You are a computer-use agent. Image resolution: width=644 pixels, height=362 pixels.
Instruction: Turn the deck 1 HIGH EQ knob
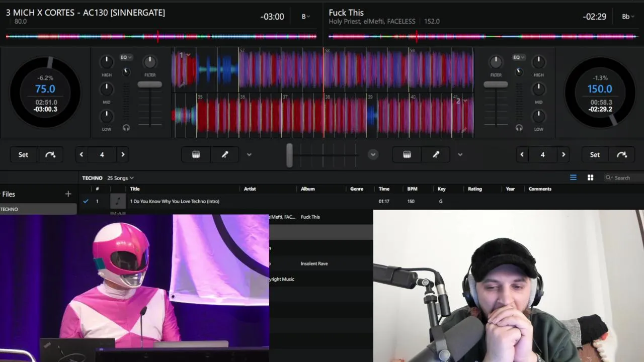pos(107,62)
